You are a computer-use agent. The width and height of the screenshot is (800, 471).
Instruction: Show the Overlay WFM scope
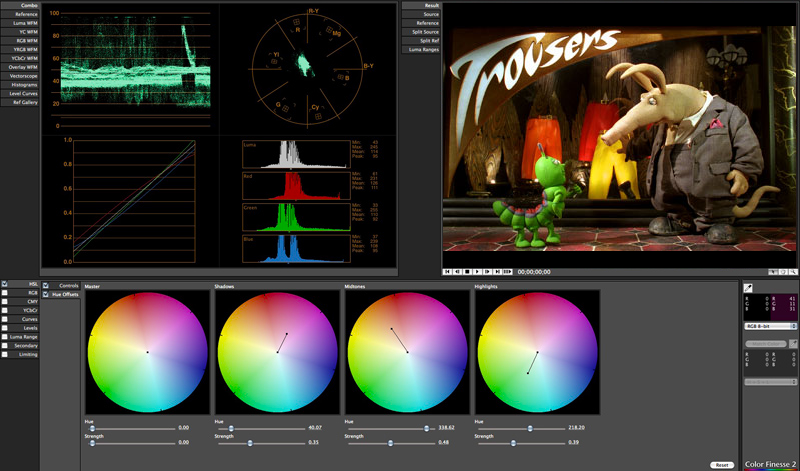tap(20, 67)
